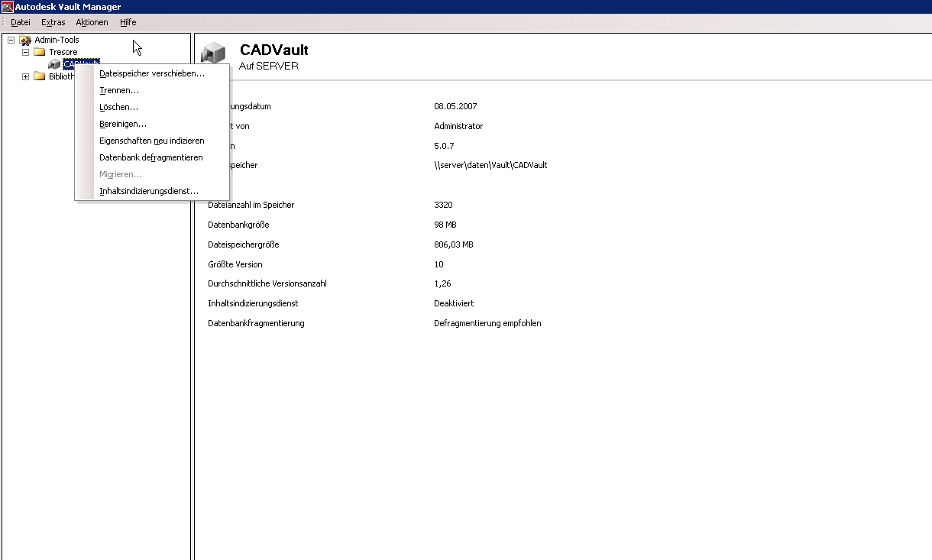This screenshot has width=932, height=560.
Task: Click the 'Inhaltsindizierungsdienst' label in the details pane
Action: point(253,303)
